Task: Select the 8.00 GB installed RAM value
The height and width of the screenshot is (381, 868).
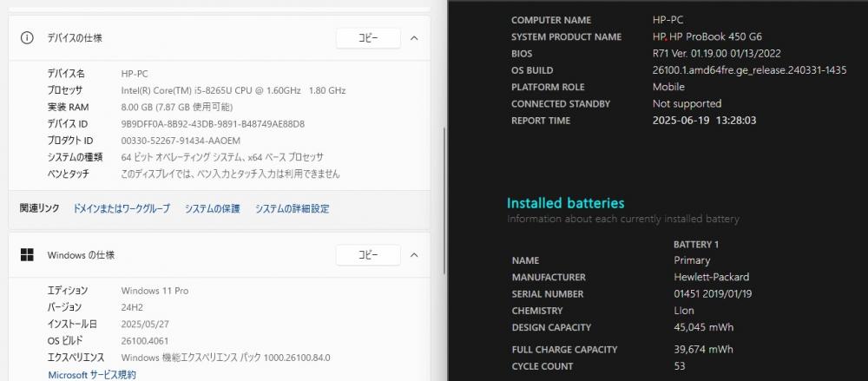Action: click(176, 107)
